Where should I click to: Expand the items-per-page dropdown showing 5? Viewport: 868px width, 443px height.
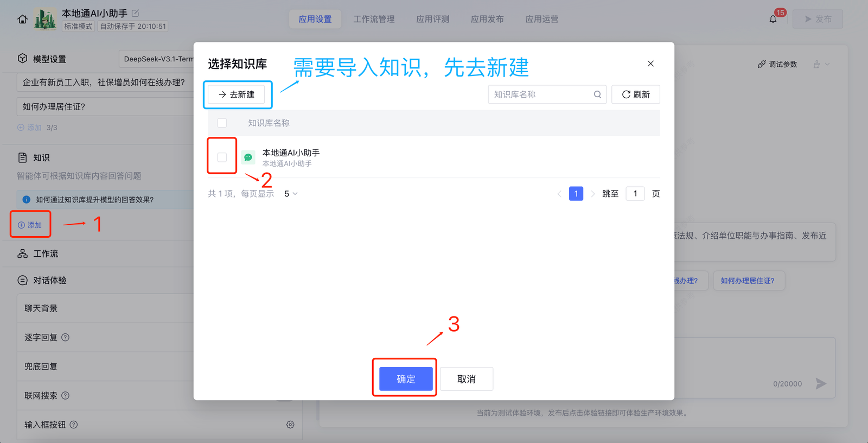[x=291, y=194]
